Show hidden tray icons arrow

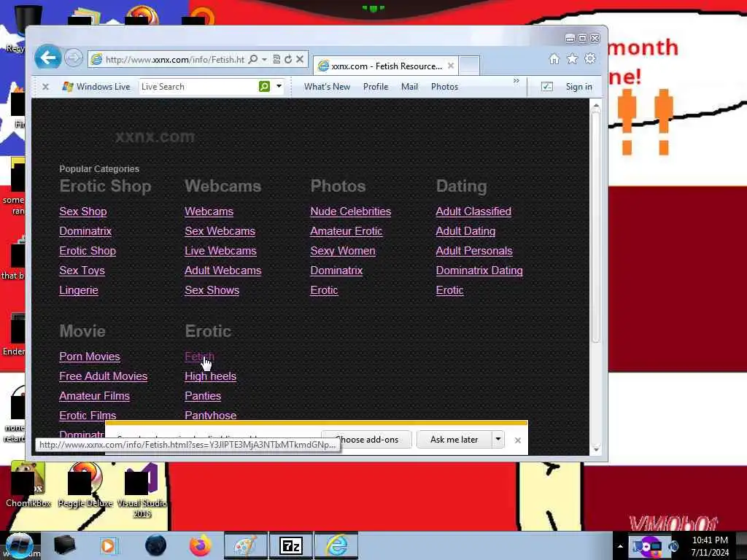pos(620,546)
